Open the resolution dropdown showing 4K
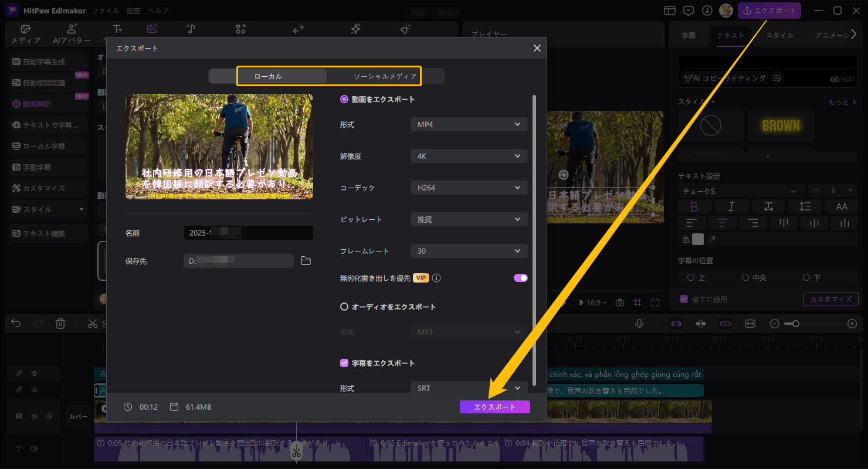Viewport: 868px width, 469px height. tap(469, 156)
